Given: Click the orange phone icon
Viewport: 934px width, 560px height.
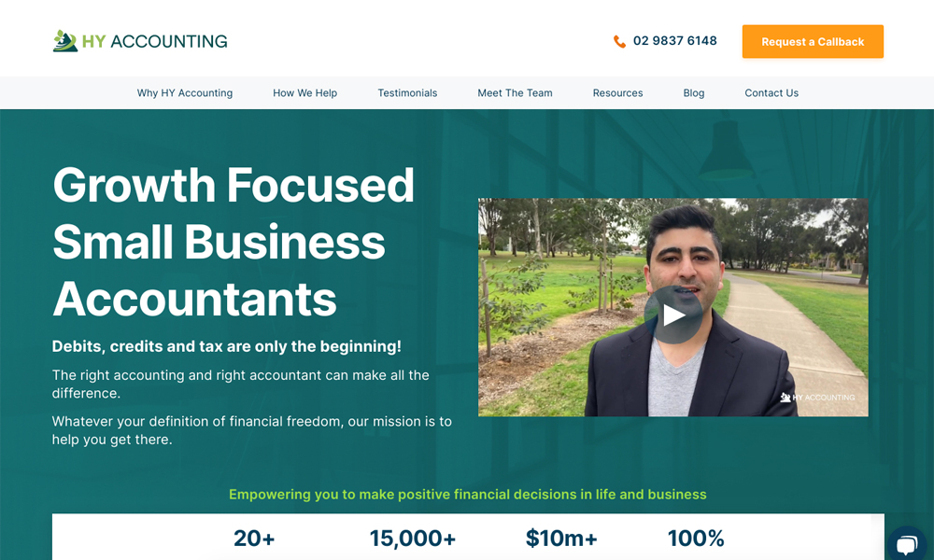Looking at the screenshot, I should point(619,41).
